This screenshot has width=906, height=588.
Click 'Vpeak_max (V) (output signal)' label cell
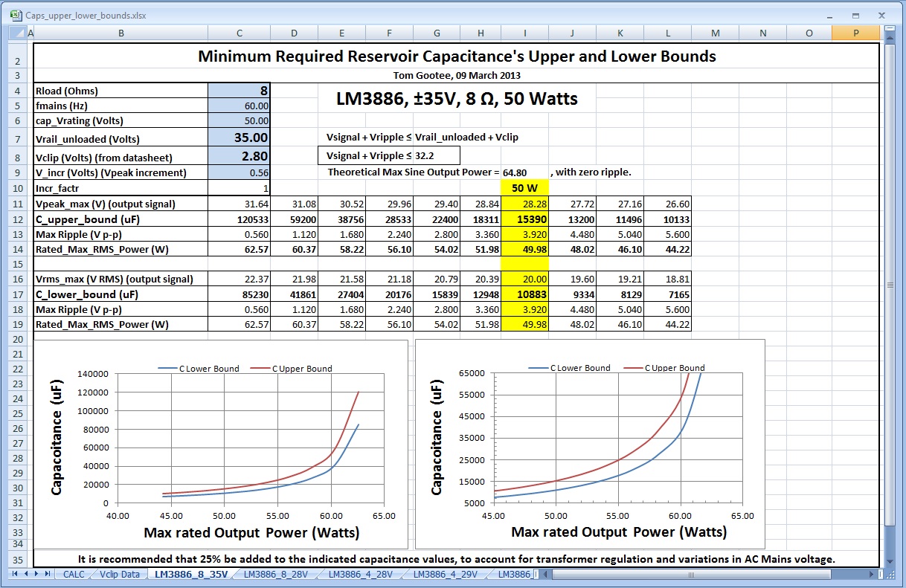[x=121, y=204]
